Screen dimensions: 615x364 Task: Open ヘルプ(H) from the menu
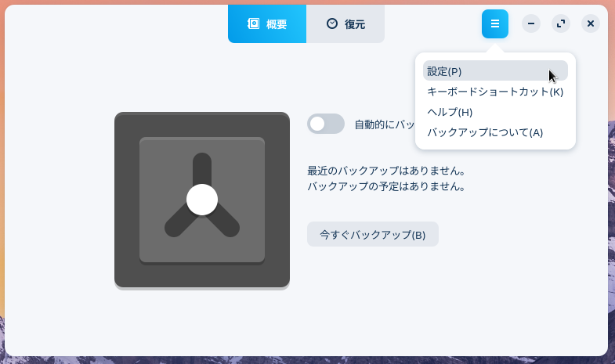pos(495,112)
